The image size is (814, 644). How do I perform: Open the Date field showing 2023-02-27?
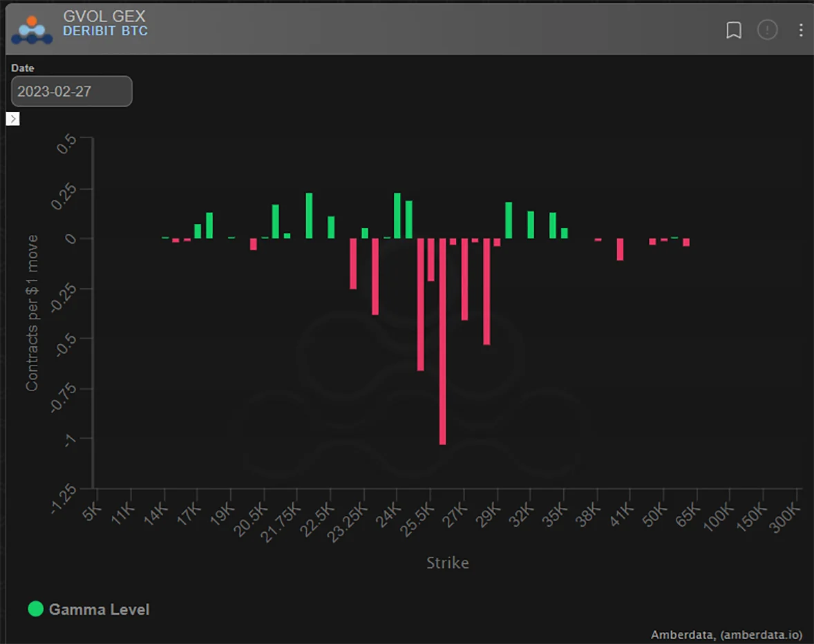point(72,91)
